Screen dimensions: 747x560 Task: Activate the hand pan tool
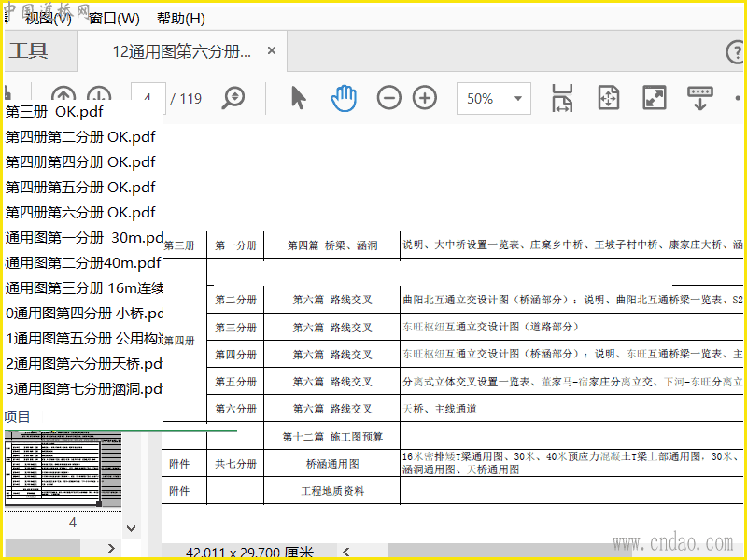344,98
